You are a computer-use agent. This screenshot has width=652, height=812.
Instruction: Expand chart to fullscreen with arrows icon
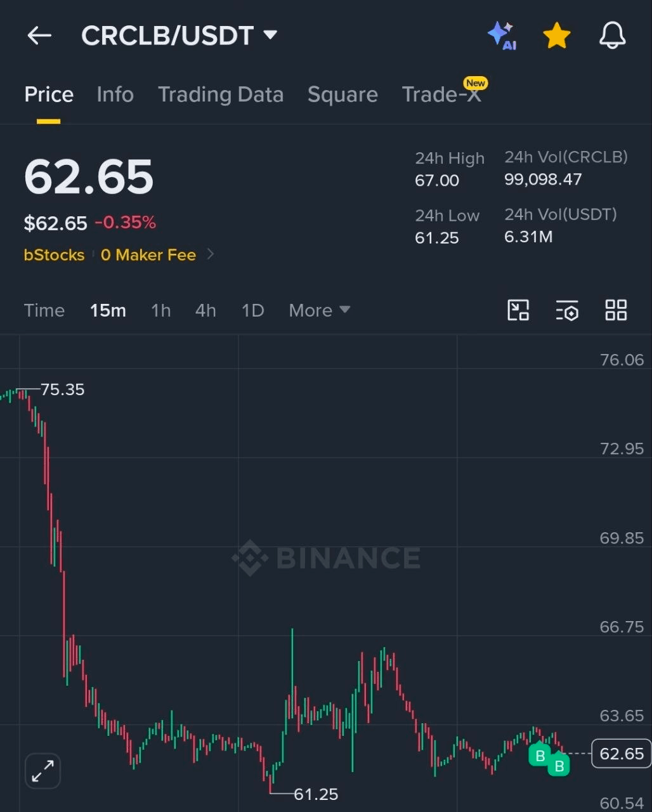point(42,771)
